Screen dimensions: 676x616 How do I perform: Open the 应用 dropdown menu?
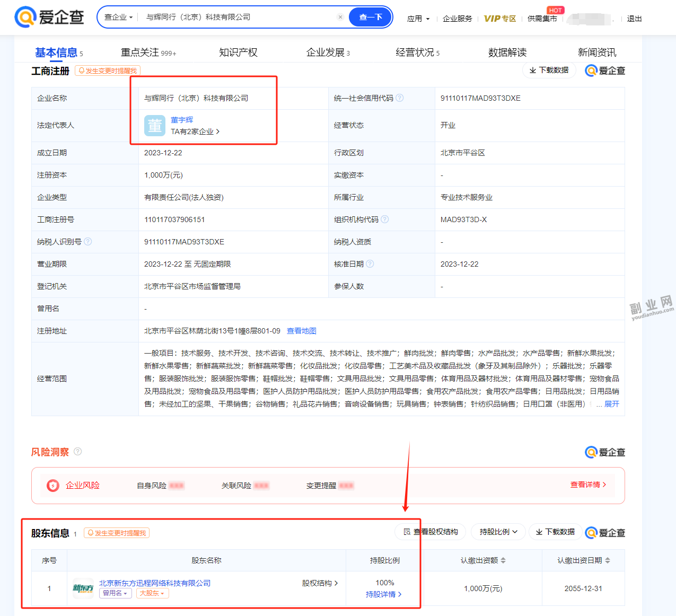tap(418, 19)
